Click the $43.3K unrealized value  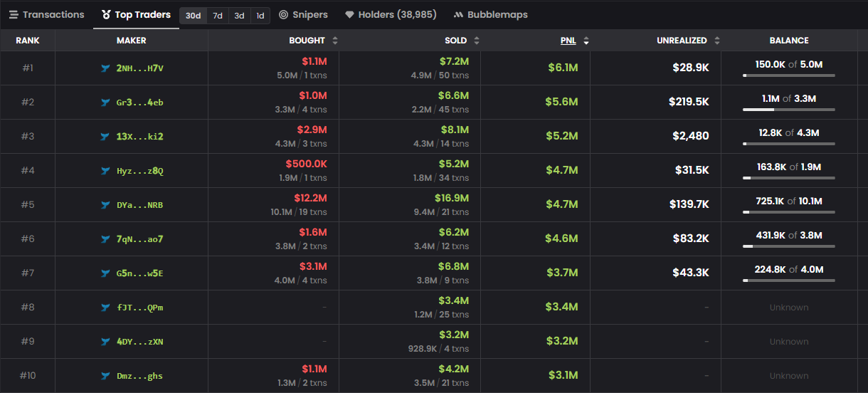pyautogui.click(x=691, y=273)
